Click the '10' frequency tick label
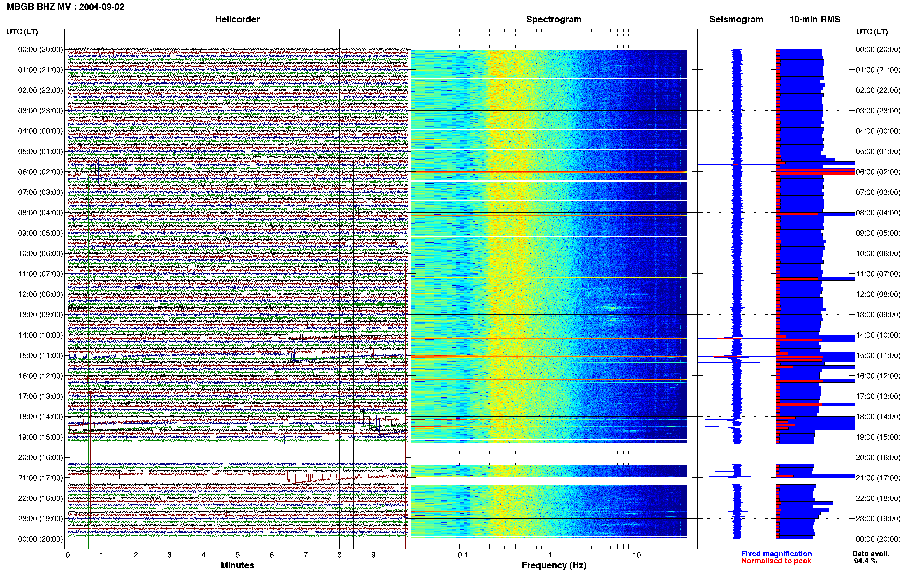 coord(637,555)
